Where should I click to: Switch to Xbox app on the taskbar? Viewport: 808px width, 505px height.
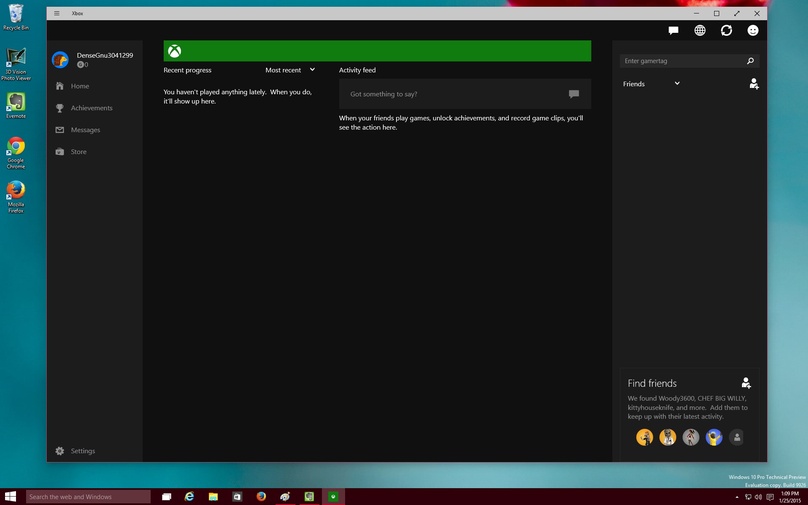(333, 497)
